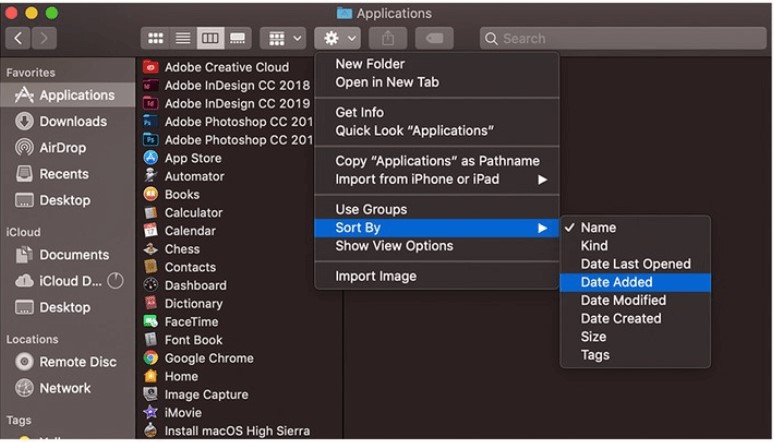The width and height of the screenshot is (774, 442).
Task: Select the Home app icon
Action: (x=151, y=376)
